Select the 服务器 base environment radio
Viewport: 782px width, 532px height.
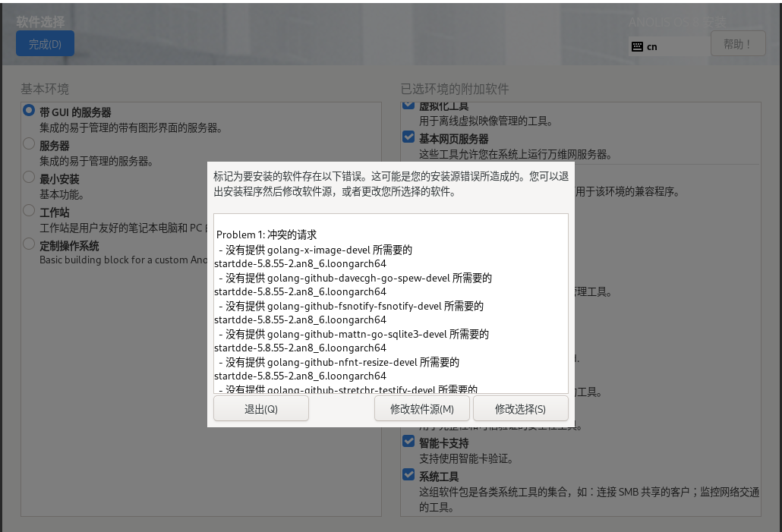[29, 143]
